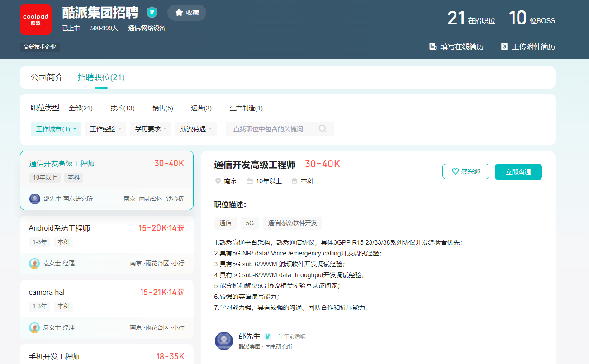Image resolution: width=589 pixels, height=364 pixels.
Task: Click the Coolpad company logo
Action: point(35,19)
